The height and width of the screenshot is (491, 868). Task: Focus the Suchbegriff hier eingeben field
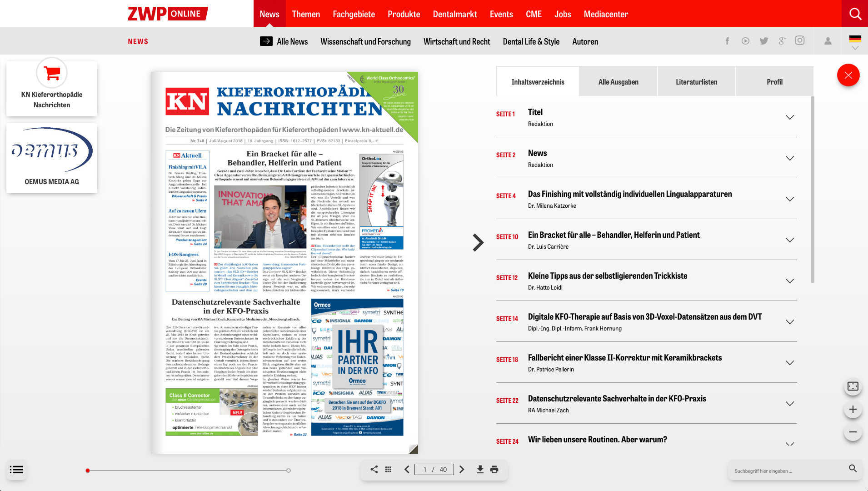[788, 471]
